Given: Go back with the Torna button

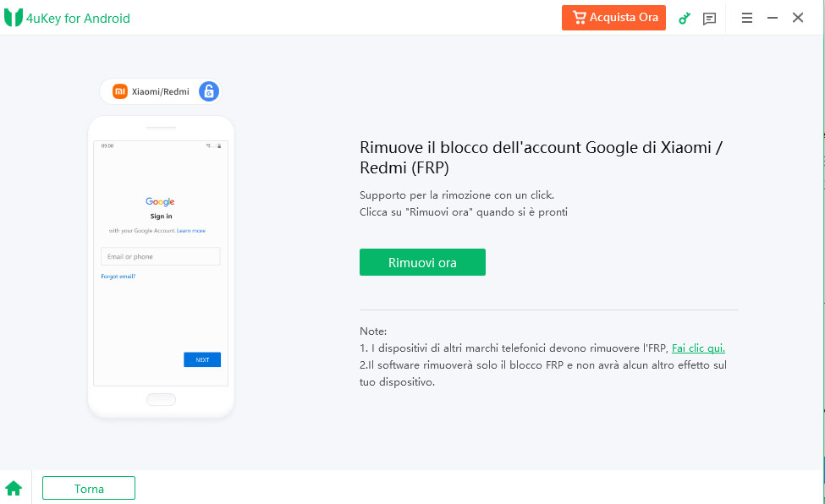Looking at the screenshot, I should (x=89, y=488).
